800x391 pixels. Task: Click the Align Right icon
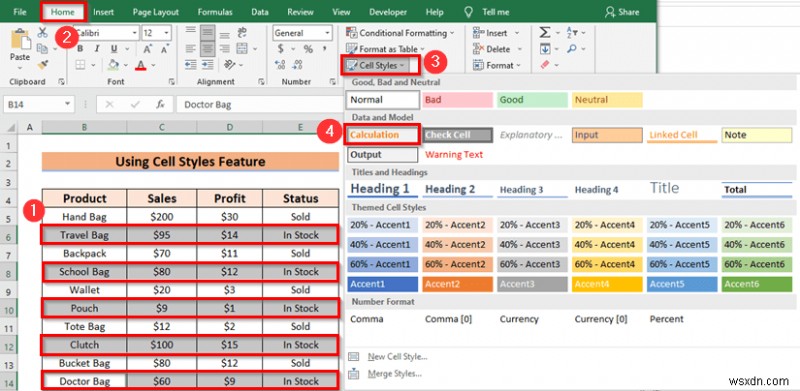pos(224,49)
